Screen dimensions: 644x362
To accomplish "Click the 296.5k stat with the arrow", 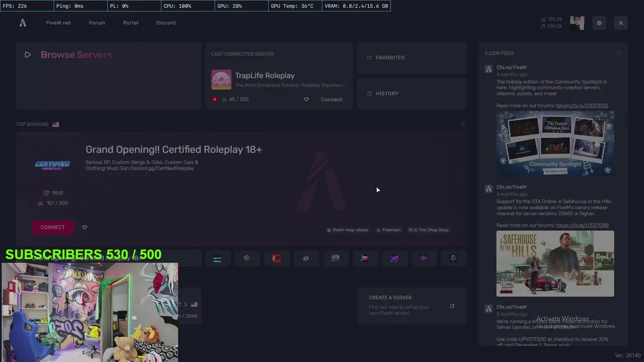I will pyautogui.click(x=551, y=26).
